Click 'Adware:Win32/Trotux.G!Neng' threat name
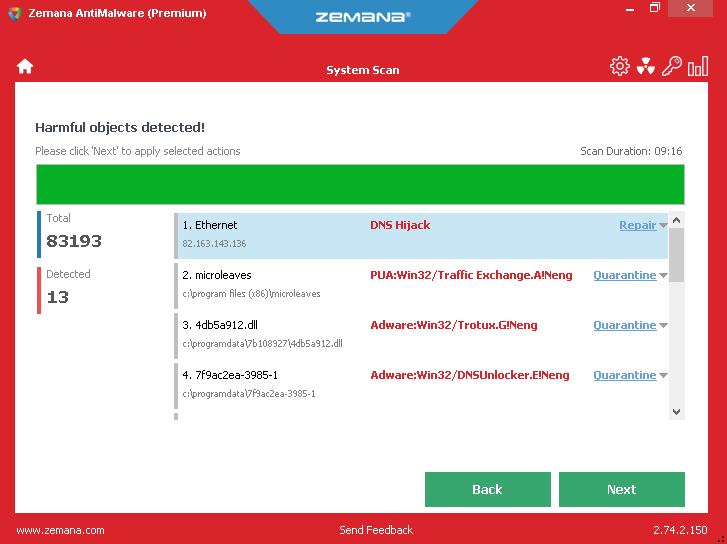The height and width of the screenshot is (544, 727). point(453,325)
